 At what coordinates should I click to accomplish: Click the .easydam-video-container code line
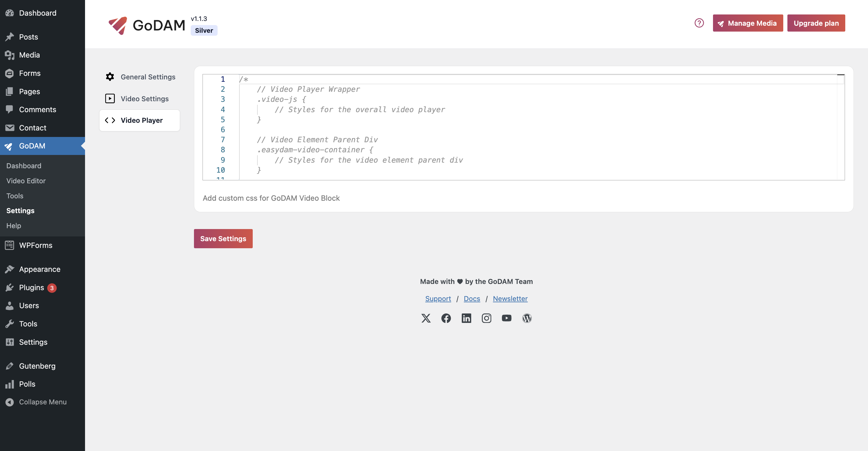315,150
